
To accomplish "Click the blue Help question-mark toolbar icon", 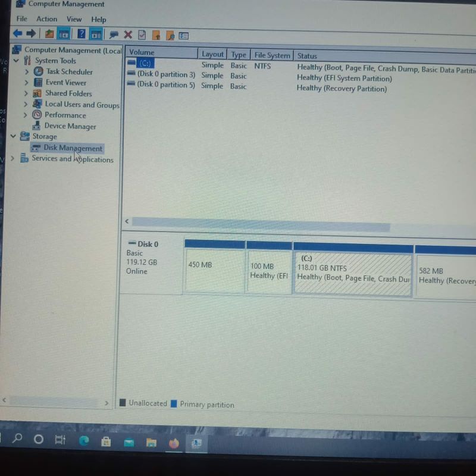I will (82, 34).
